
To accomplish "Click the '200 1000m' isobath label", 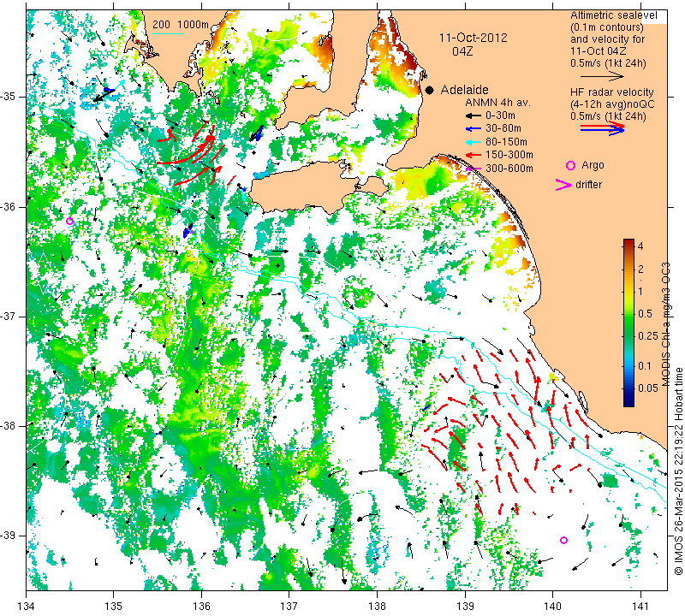I will point(181,25).
